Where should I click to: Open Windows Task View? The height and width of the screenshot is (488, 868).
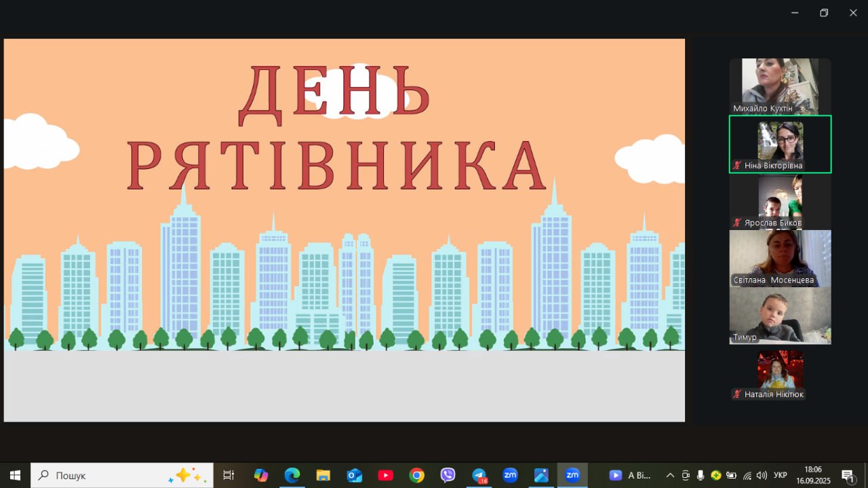tap(229, 475)
